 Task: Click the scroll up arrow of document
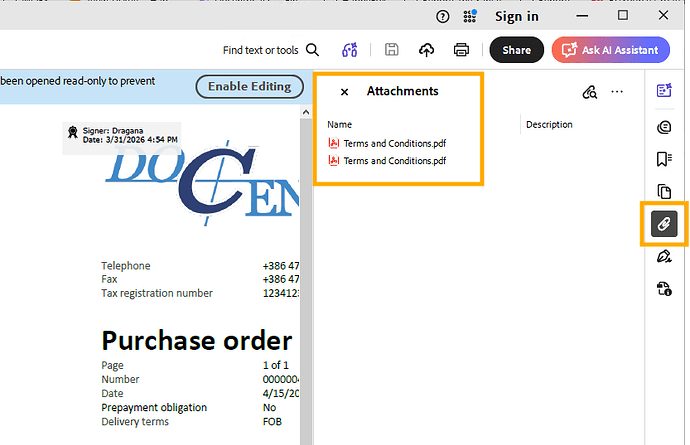click(x=306, y=112)
